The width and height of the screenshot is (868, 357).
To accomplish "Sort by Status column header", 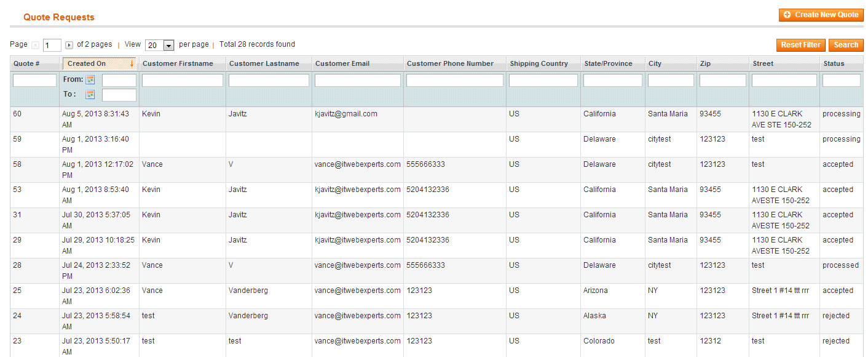I will 834,63.
